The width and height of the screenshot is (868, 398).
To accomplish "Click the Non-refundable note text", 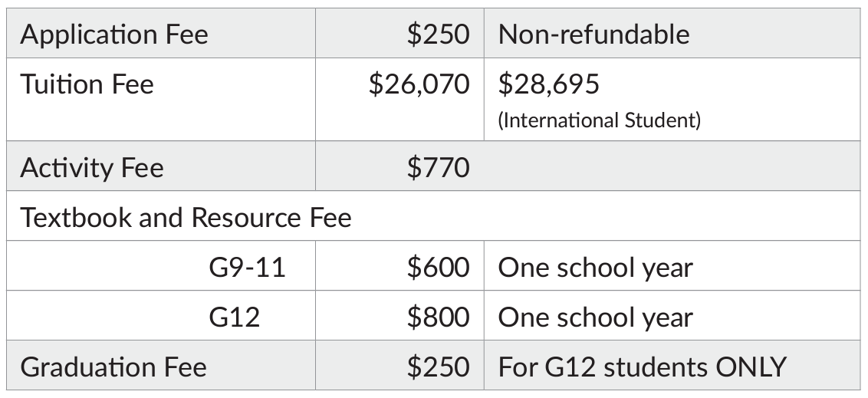I will point(593,35).
